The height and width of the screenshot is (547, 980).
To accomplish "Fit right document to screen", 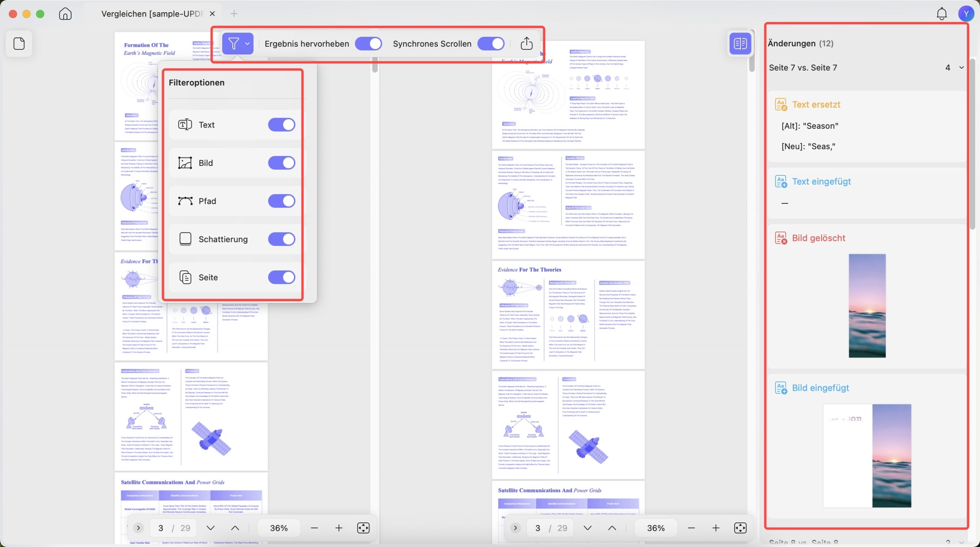I will (740, 528).
